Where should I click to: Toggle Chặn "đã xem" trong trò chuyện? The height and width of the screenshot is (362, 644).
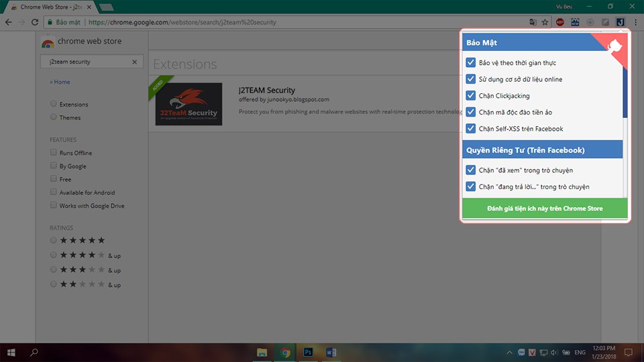471,170
